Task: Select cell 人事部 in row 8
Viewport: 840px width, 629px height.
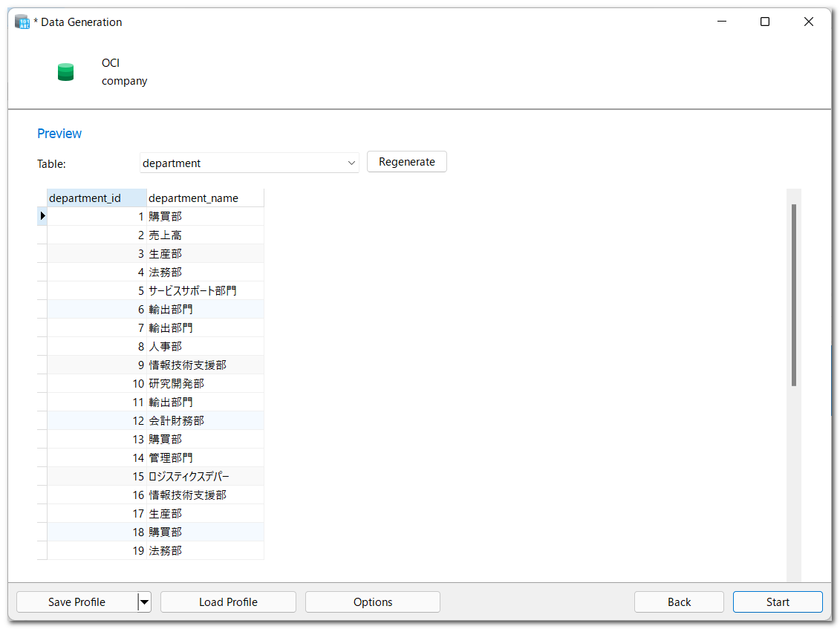Action: click(205, 347)
